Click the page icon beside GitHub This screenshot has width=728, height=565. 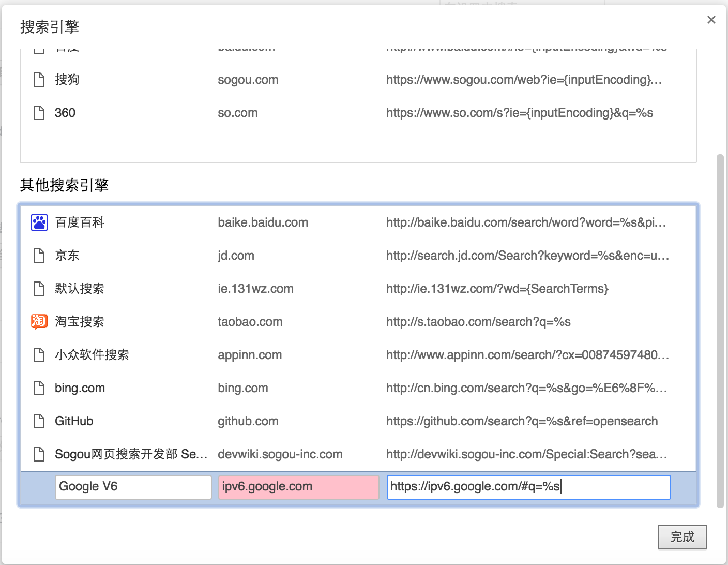[x=39, y=421]
